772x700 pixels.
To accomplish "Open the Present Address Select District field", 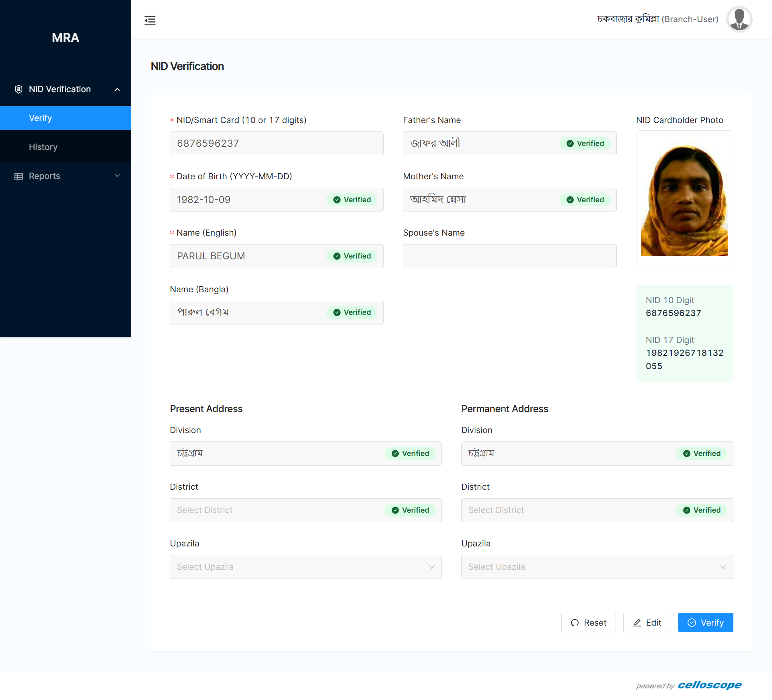I will click(x=277, y=510).
